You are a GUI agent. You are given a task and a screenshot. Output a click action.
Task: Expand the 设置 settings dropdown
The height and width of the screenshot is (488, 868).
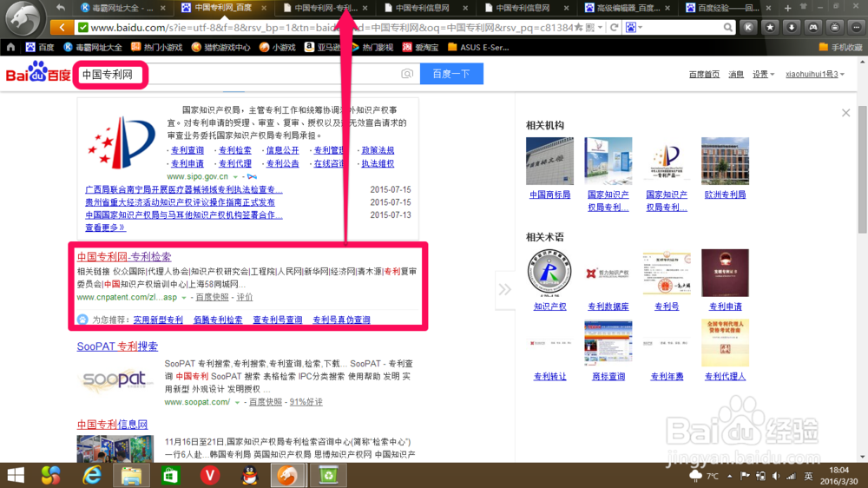763,74
